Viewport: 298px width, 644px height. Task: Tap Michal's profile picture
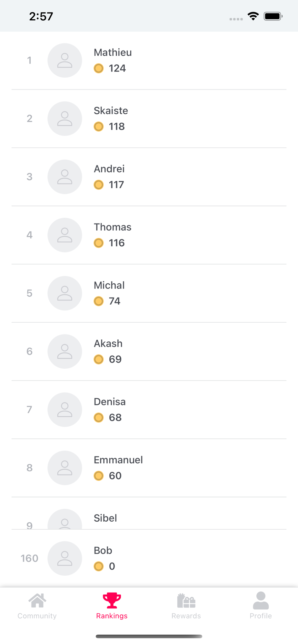[x=65, y=293]
